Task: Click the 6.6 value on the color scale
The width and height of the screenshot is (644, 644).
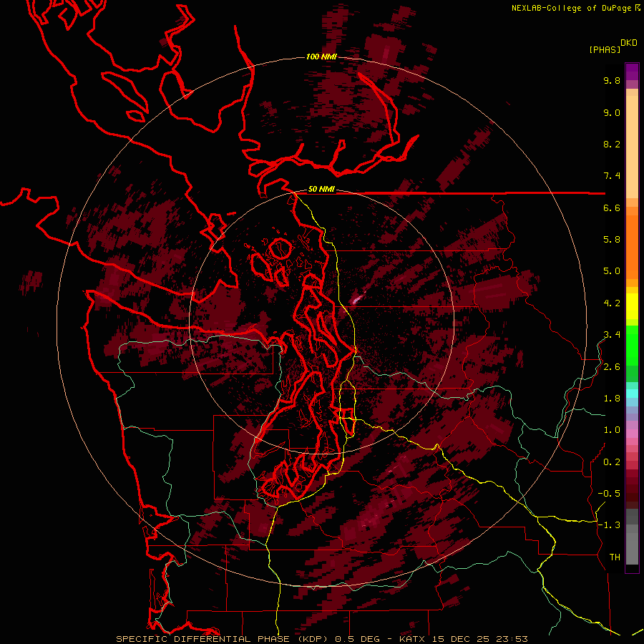Action: pyautogui.click(x=612, y=208)
